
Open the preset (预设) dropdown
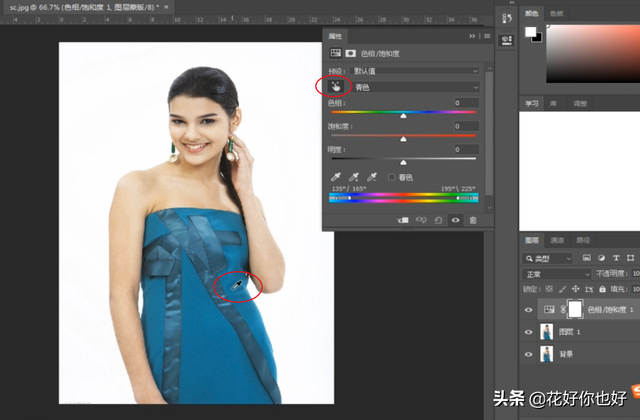[415, 71]
